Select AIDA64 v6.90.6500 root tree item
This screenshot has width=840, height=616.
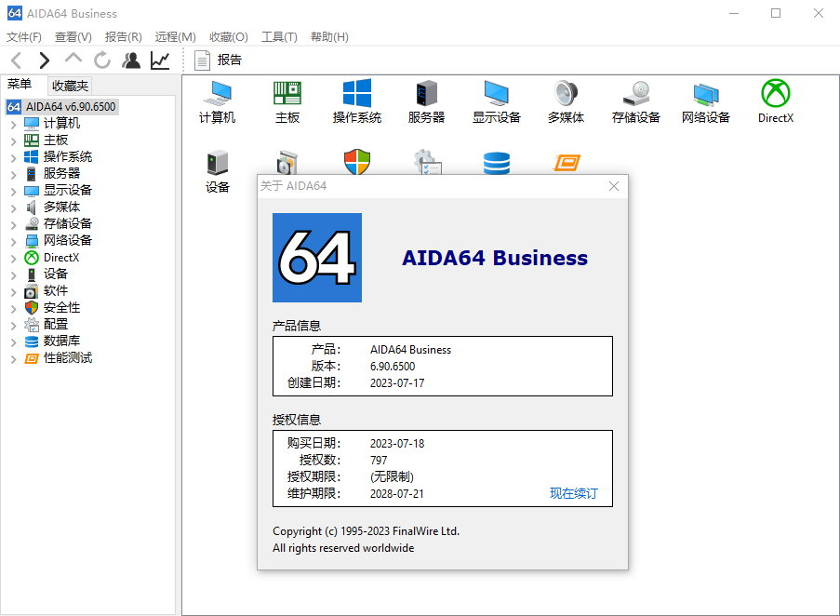tap(61, 107)
